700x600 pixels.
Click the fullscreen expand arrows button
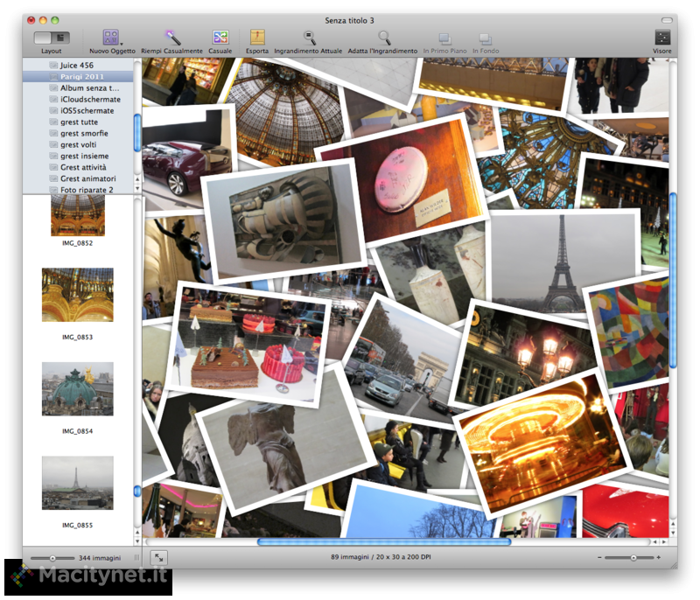click(159, 558)
